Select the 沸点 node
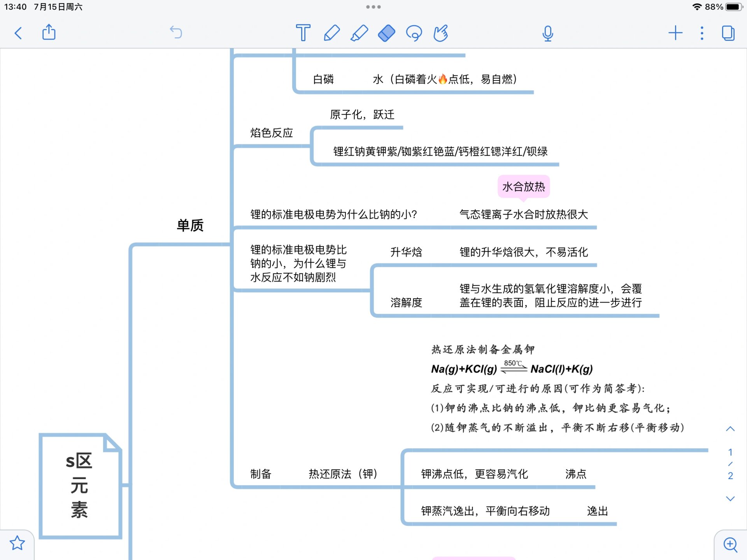This screenshot has width=747, height=560. tap(576, 474)
